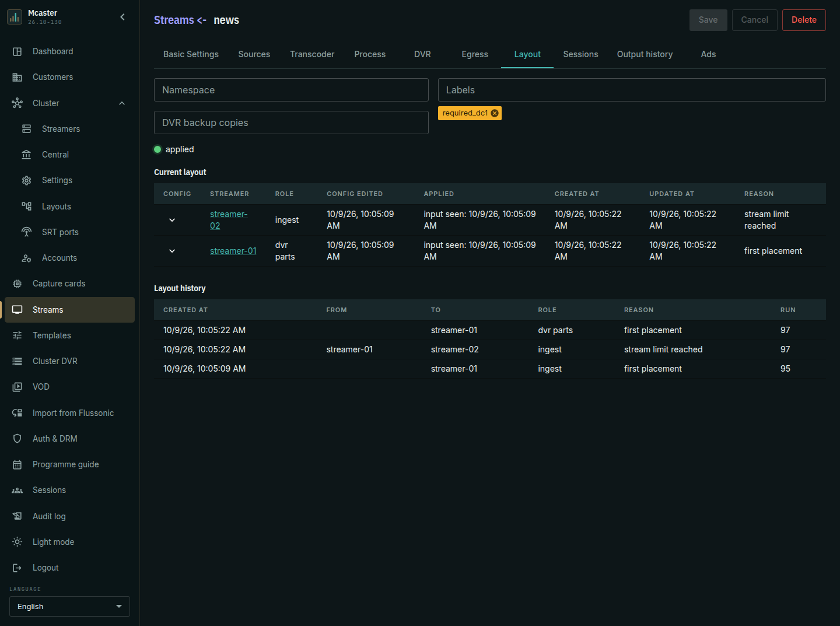Open the Basic Settings tab
Viewport: 840px width, 626px height.
pyautogui.click(x=191, y=54)
